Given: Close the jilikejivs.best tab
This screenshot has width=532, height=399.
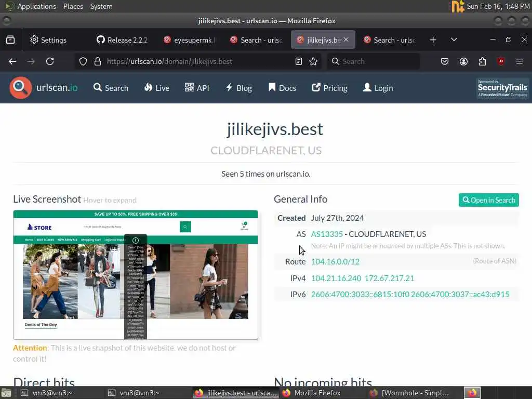Looking at the screenshot, I should (x=346, y=39).
